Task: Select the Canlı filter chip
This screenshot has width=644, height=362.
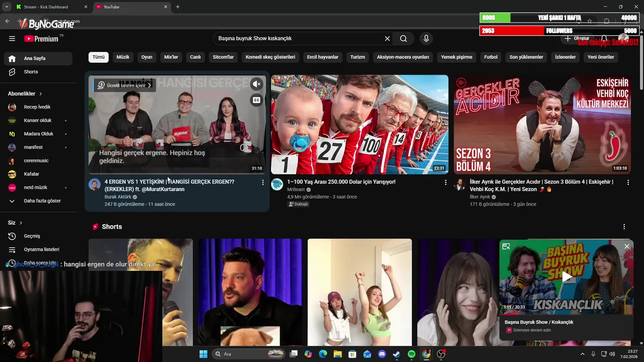Action: click(195, 57)
